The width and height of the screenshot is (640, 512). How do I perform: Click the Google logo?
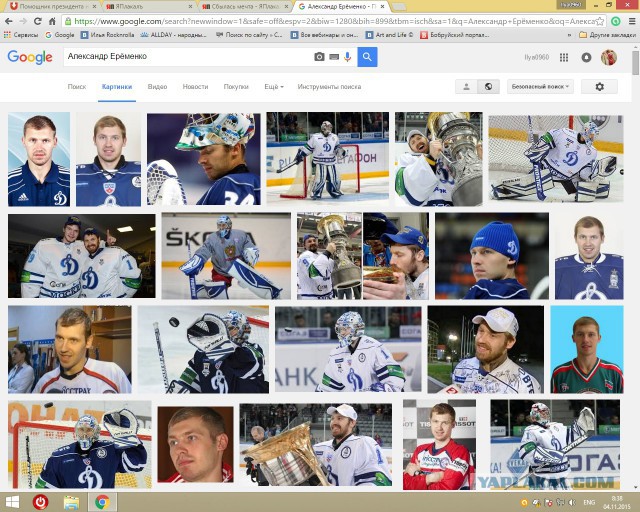coord(30,57)
